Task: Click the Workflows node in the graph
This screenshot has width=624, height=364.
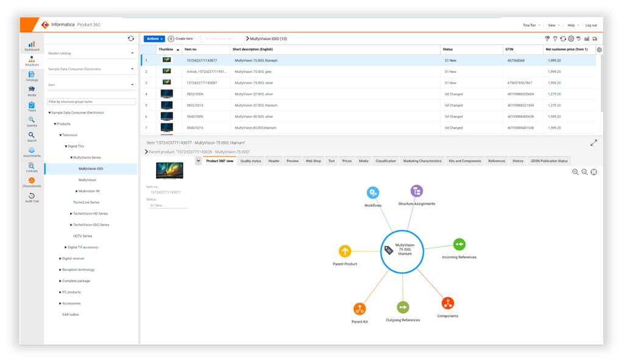Action: pos(373,193)
